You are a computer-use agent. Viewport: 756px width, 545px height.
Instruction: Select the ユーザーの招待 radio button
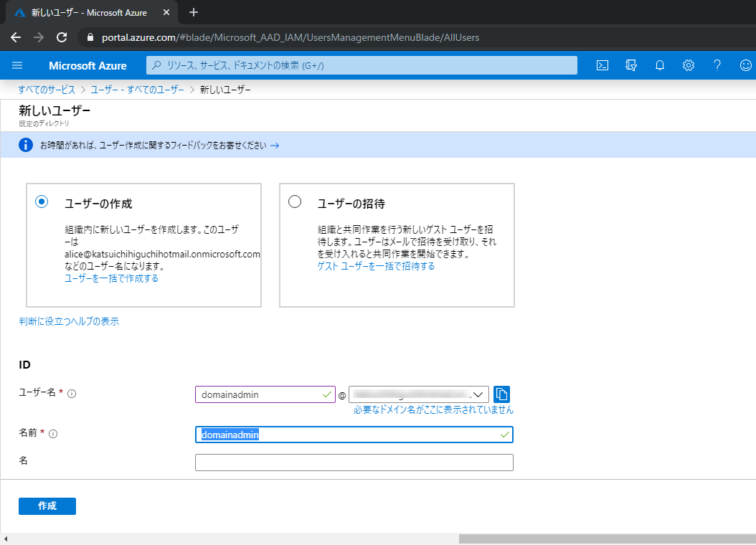tap(295, 202)
